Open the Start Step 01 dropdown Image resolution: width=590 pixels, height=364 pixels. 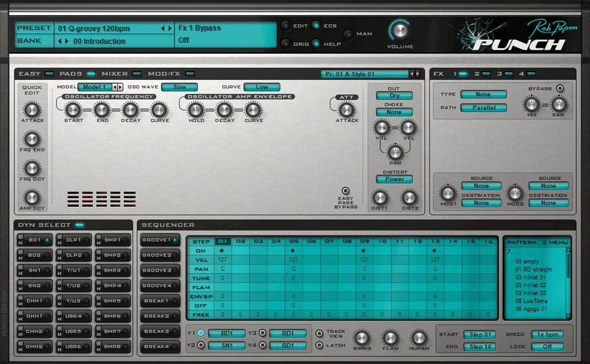coord(480,335)
